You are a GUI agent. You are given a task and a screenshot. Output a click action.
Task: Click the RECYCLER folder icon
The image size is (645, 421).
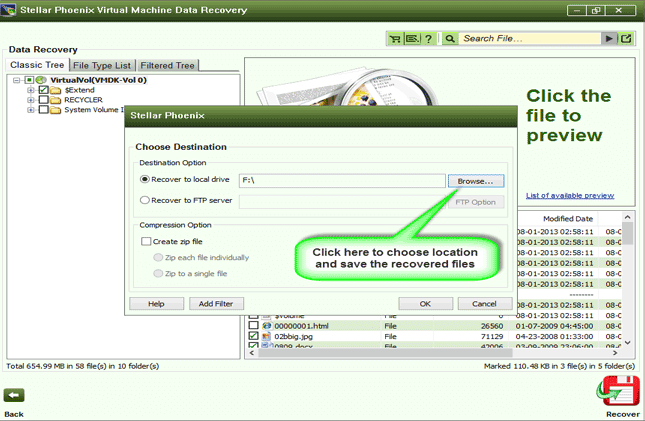56,100
